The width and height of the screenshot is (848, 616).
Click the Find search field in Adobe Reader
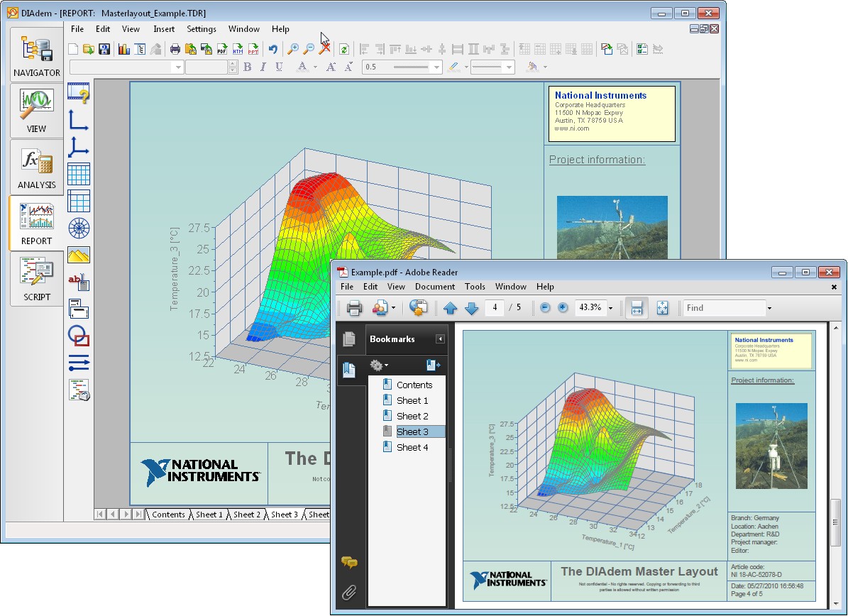point(724,308)
